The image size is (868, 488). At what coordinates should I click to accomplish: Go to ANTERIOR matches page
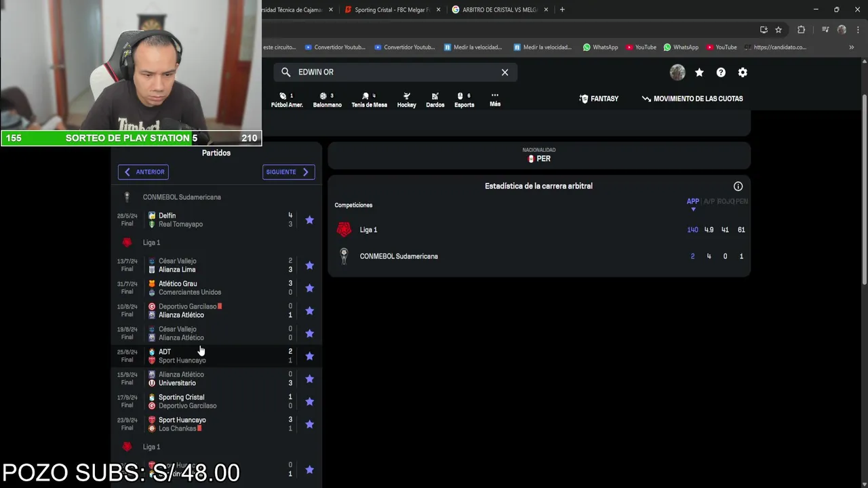coord(143,172)
